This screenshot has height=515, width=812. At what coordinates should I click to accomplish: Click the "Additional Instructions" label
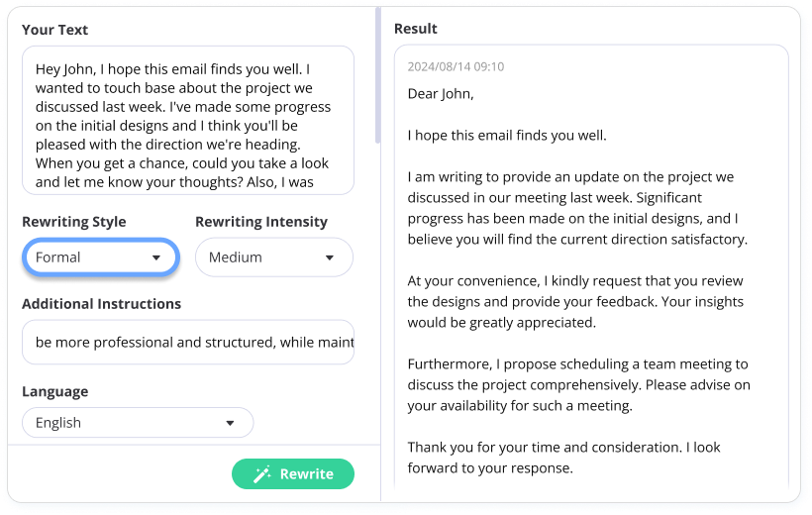pos(101,304)
